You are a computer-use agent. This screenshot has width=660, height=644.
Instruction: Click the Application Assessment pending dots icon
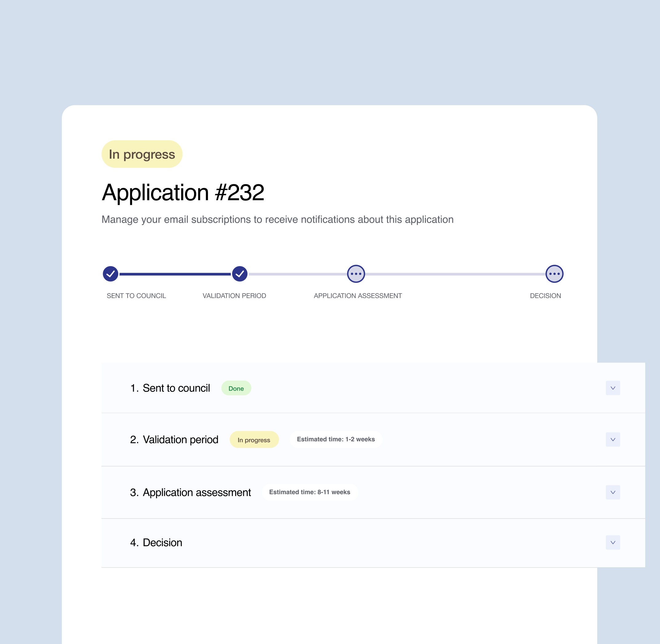(x=356, y=274)
